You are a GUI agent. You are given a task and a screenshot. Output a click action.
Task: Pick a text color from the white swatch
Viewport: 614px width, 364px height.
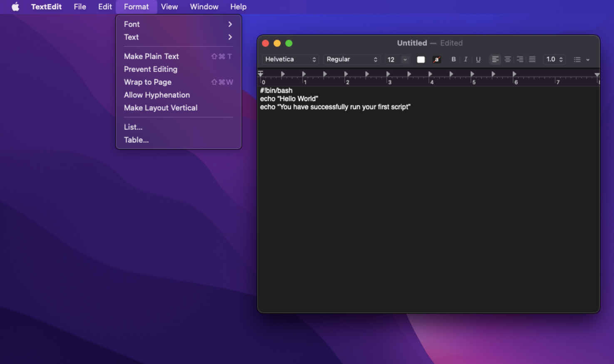tap(420, 59)
